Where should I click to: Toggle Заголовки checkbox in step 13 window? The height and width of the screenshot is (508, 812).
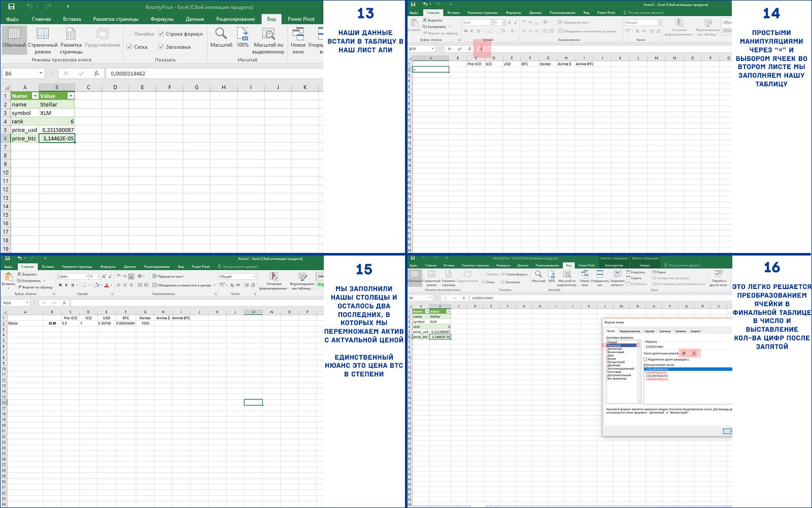161,47
